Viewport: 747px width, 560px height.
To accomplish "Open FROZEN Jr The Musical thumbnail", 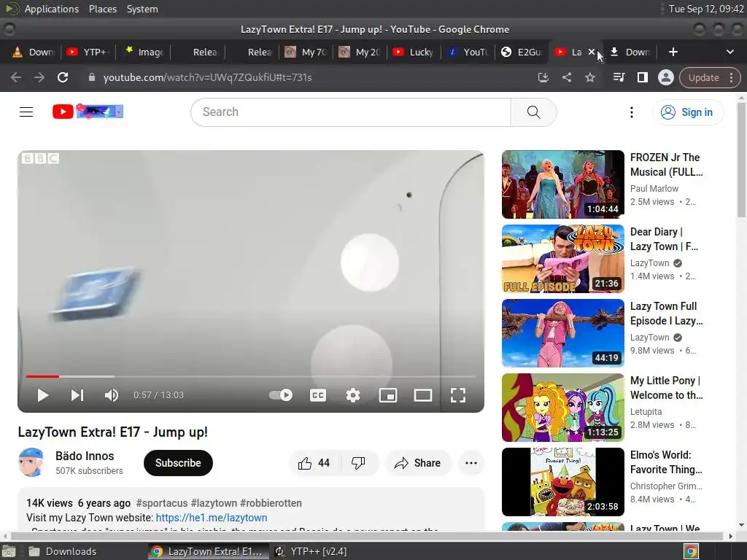I will (x=563, y=184).
